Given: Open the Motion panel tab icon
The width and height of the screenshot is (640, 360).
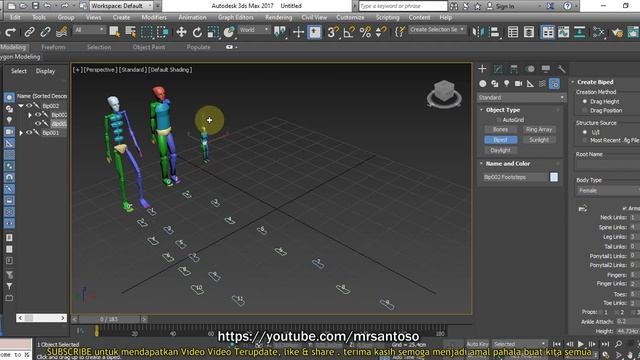Looking at the screenshot, I should click(530, 69).
